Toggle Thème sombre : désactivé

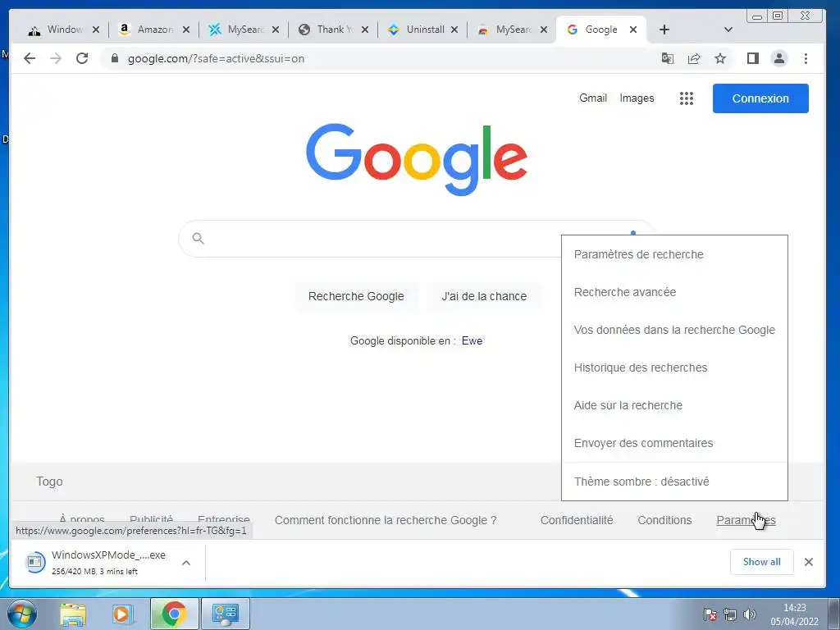[674, 482]
